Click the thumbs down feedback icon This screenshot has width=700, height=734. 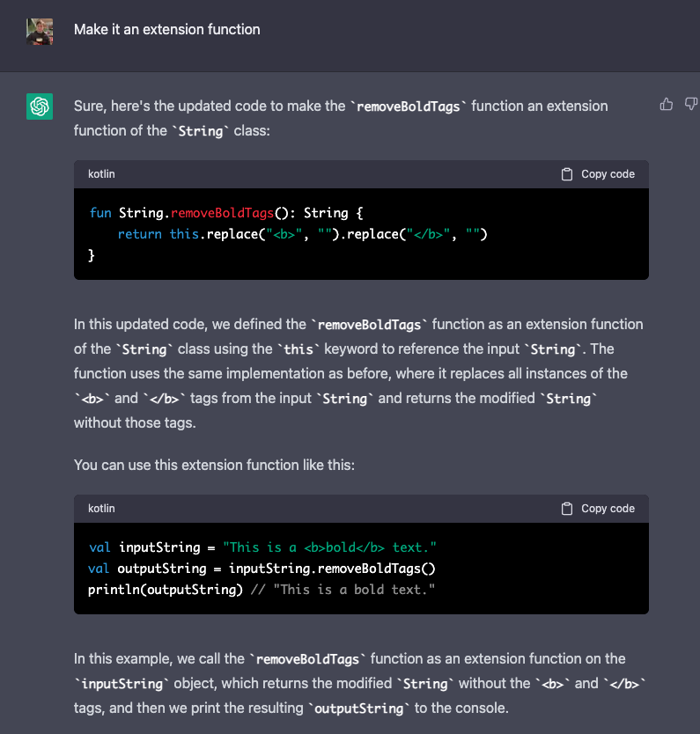click(690, 105)
